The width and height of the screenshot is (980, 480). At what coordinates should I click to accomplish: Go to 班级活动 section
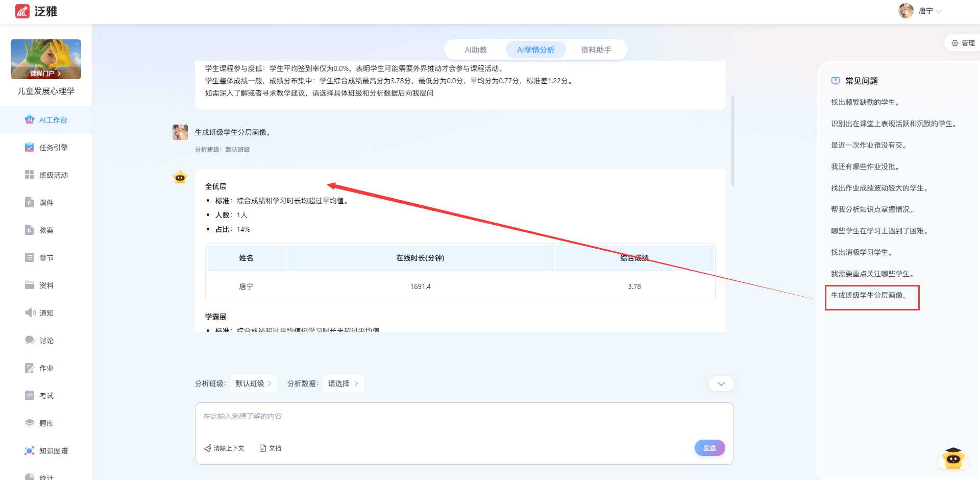click(30, 175)
